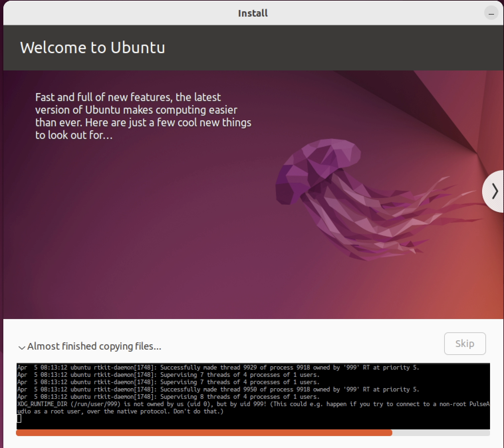This screenshot has height=448, width=504.
Task: Click the log line mentioning thread 9950
Action: [218, 390]
